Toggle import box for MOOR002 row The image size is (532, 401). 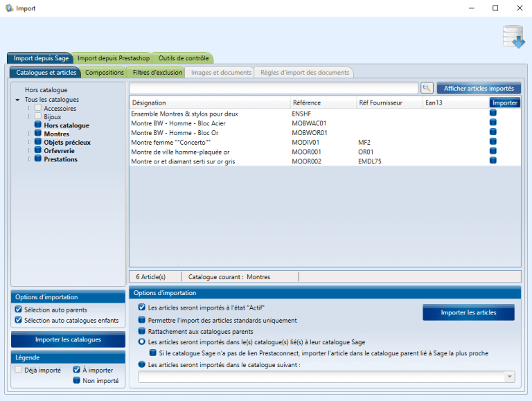(x=493, y=160)
